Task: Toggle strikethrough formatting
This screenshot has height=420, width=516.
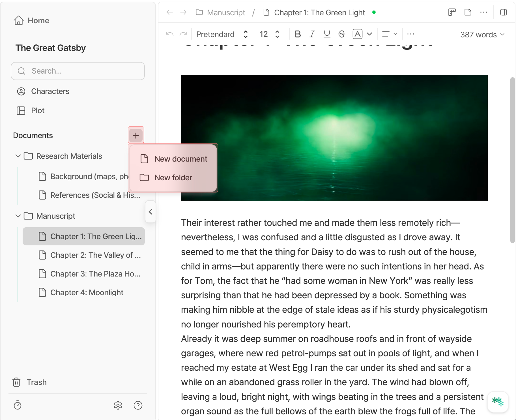Action: (341, 34)
